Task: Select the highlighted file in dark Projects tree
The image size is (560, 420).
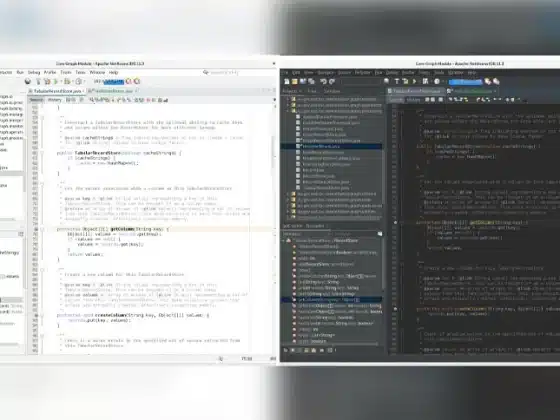Action: click(331, 146)
